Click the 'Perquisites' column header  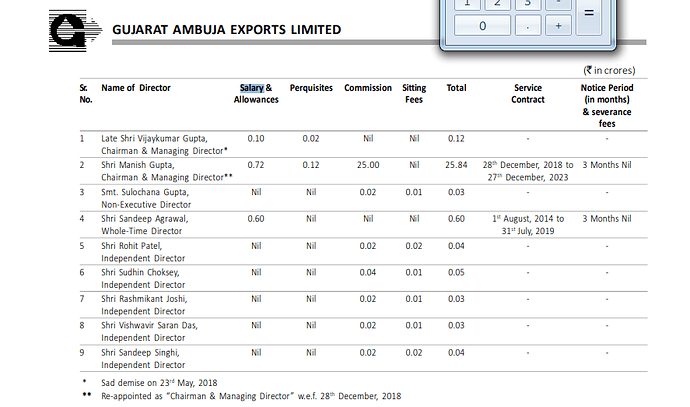(x=311, y=88)
